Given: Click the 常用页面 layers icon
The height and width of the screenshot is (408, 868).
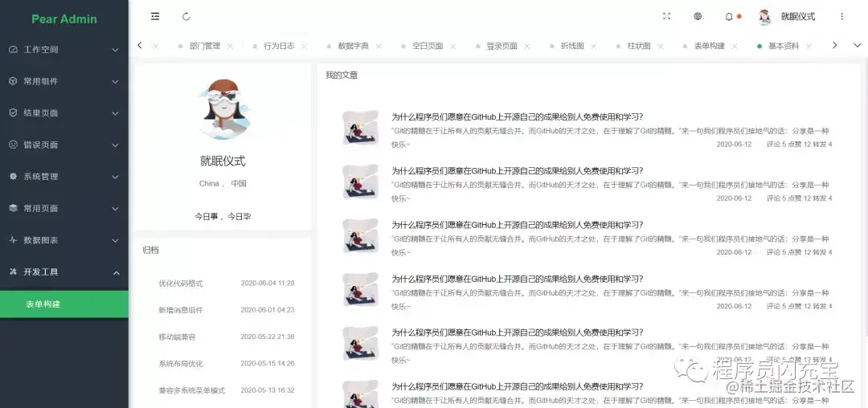Looking at the screenshot, I should click(x=14, y=209).
